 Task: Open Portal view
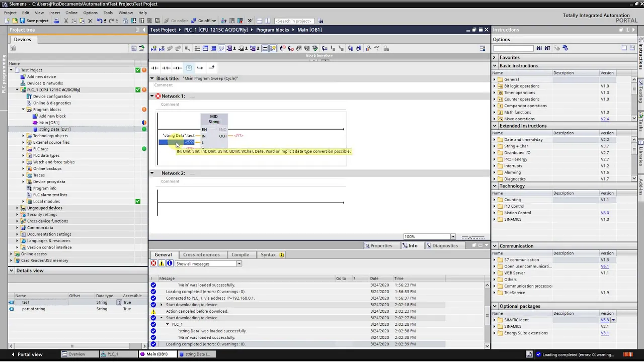pos(26,354)
